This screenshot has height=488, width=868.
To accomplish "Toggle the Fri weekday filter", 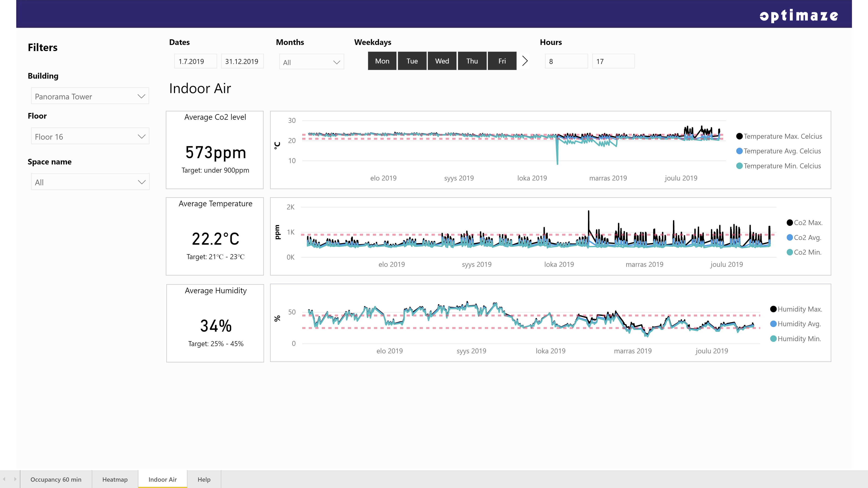I will 502,61.
